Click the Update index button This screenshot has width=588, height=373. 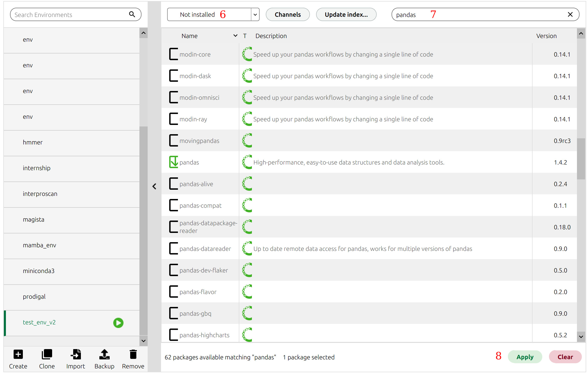click(x=346, y=14)
